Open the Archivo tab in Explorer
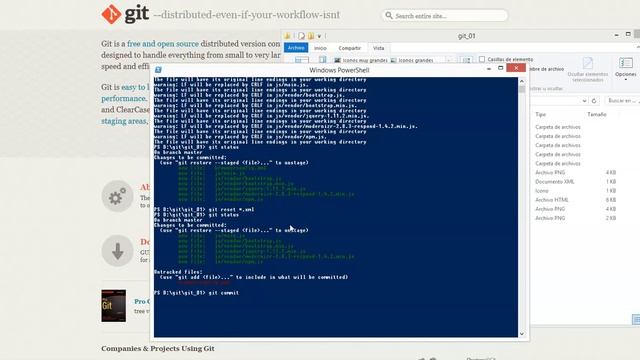The image size is (640, 360). tap(296, 48)
